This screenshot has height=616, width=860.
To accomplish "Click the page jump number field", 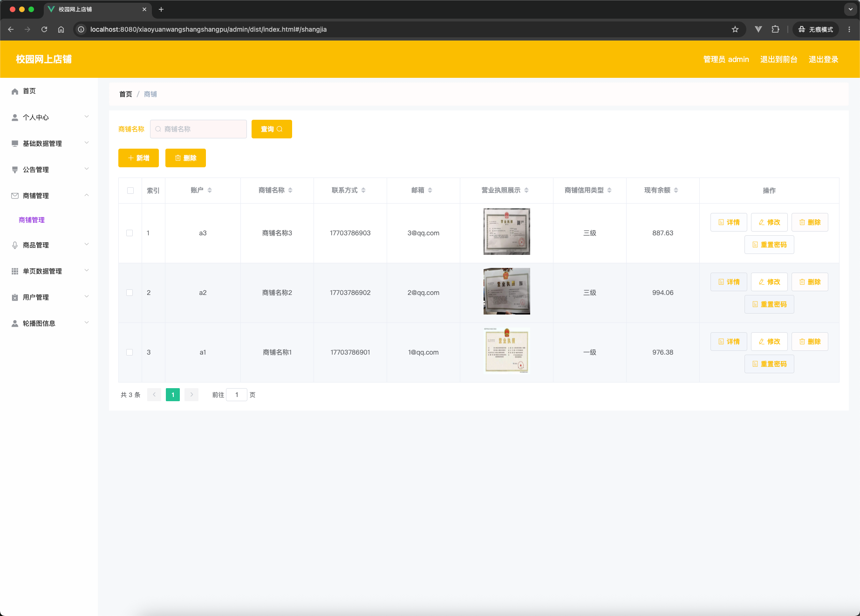I will pyautogui.click(x=237, y=395).
